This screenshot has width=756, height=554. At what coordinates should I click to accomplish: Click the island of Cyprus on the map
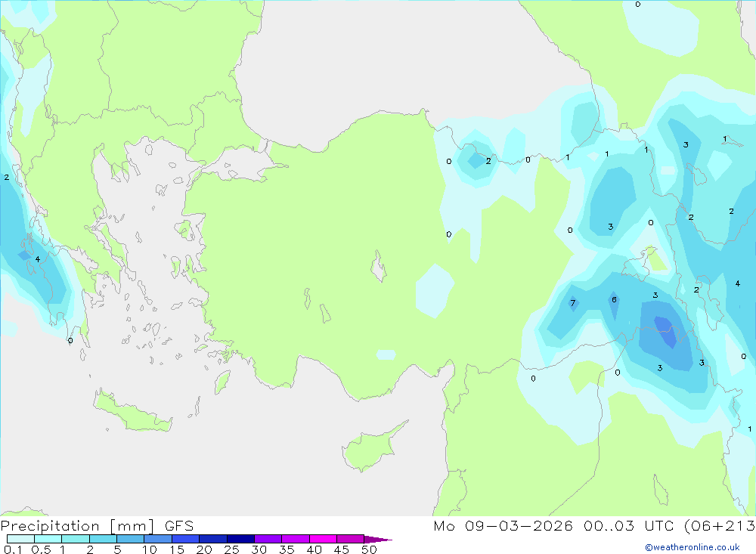coord(368,449)
